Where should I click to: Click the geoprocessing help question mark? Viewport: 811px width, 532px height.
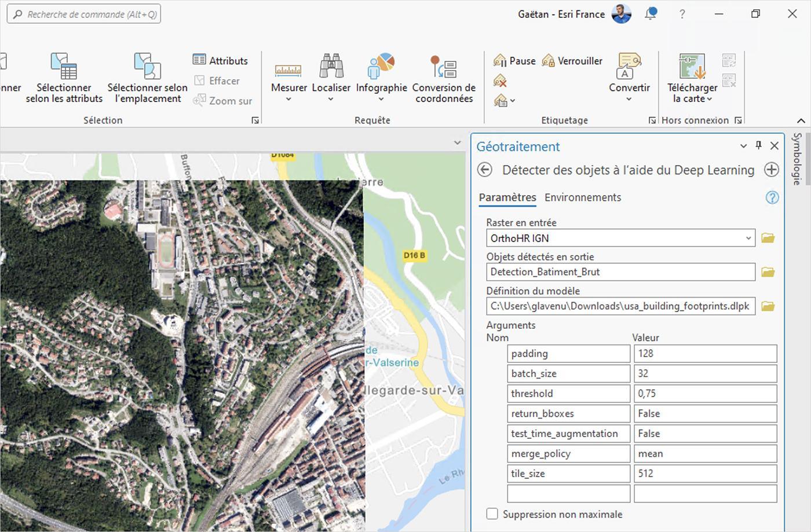(772, 197)
